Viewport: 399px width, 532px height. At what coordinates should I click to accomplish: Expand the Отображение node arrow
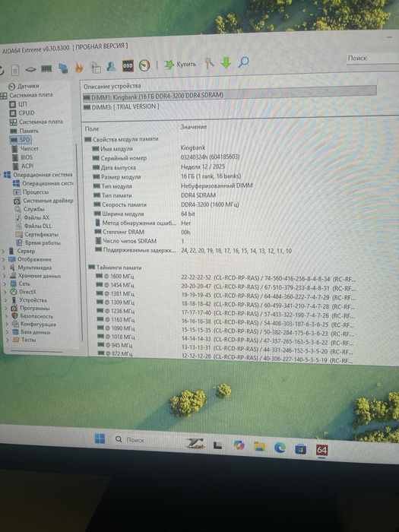point(3,260)
